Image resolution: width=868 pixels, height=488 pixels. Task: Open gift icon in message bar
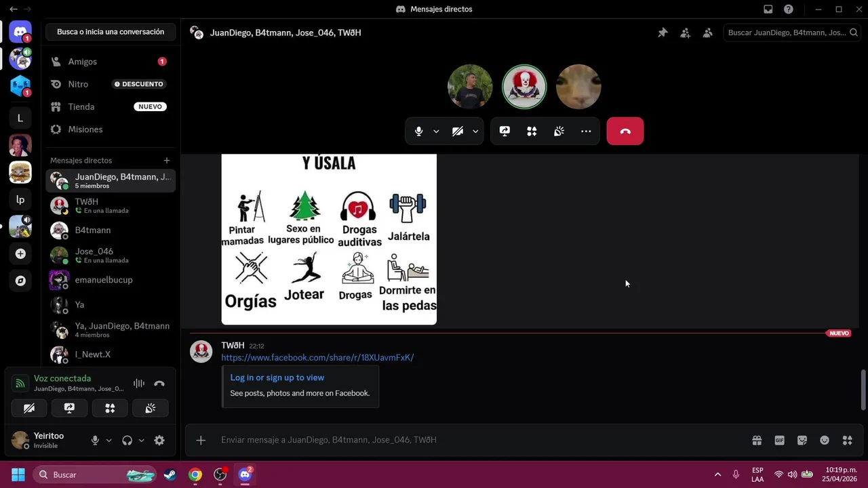coord(757,441)
